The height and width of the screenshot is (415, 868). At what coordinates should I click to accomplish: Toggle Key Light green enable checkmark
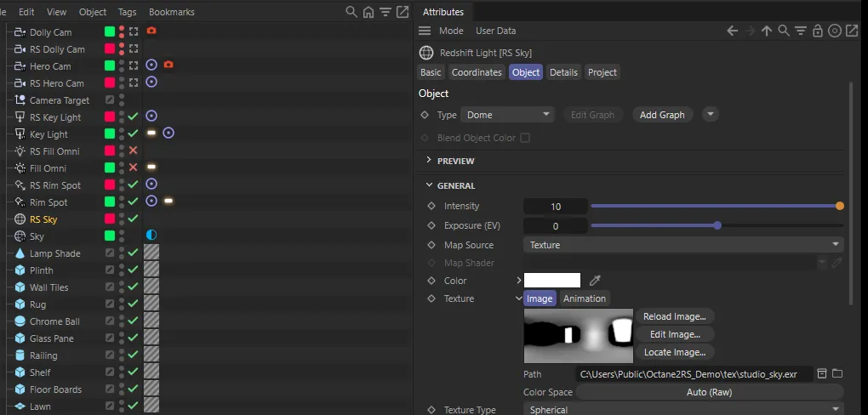click(133, 134)
